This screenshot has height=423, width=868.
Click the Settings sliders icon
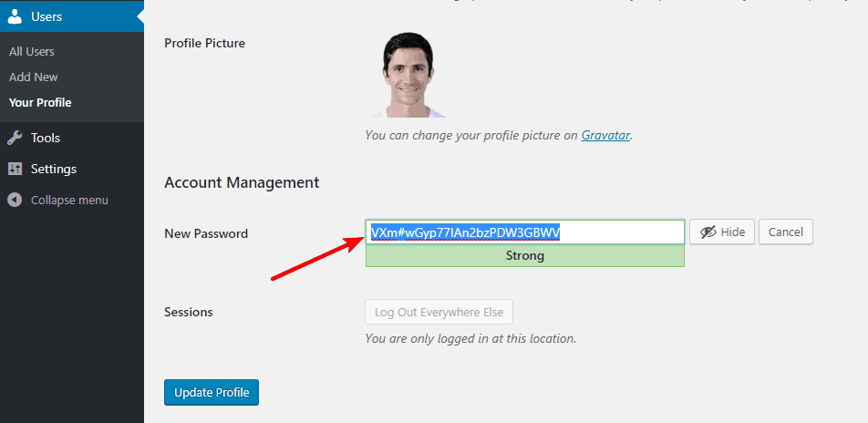(15, 169)
